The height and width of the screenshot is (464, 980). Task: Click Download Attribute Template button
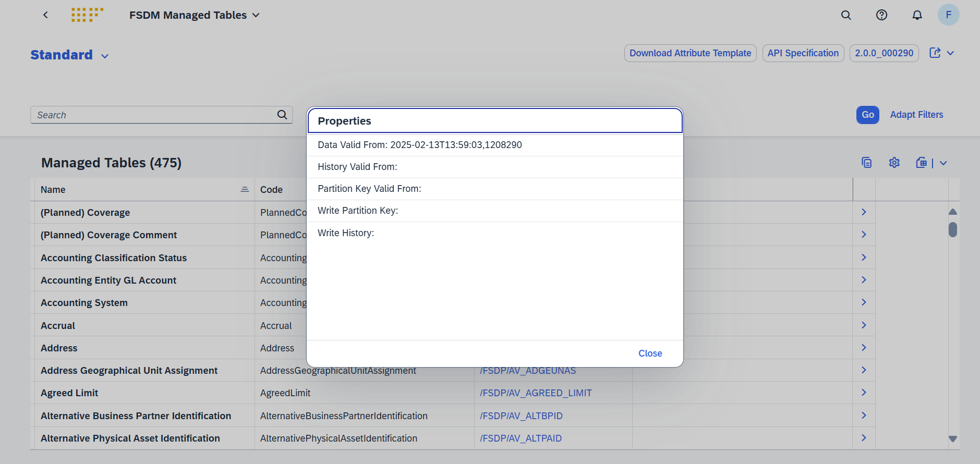coord(690,53)
